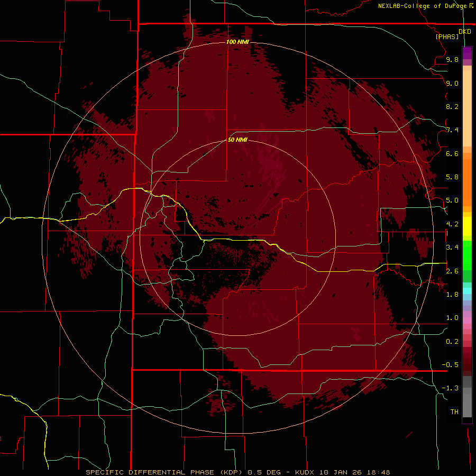
Task: Click the 4.2 scale value
Action: click(x=452, y=224)
